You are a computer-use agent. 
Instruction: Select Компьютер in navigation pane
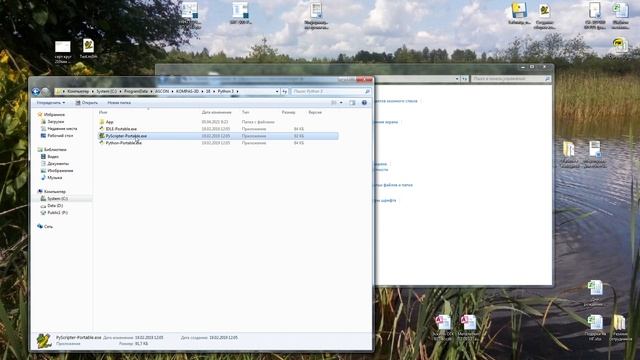[x=55, y=191]
